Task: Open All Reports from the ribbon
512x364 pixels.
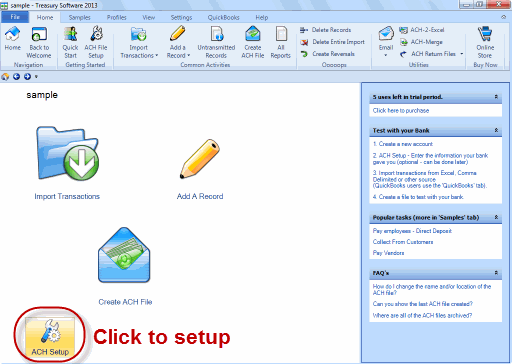Action: 281,43
